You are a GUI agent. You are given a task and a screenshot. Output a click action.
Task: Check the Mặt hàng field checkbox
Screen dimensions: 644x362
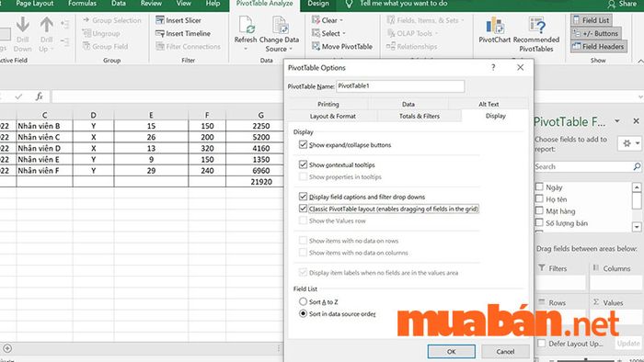pos(539,210)
